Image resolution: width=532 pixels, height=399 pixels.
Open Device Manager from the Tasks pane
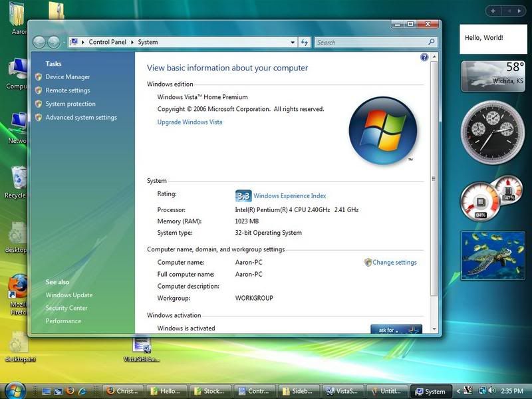click(x=67, y=77)
